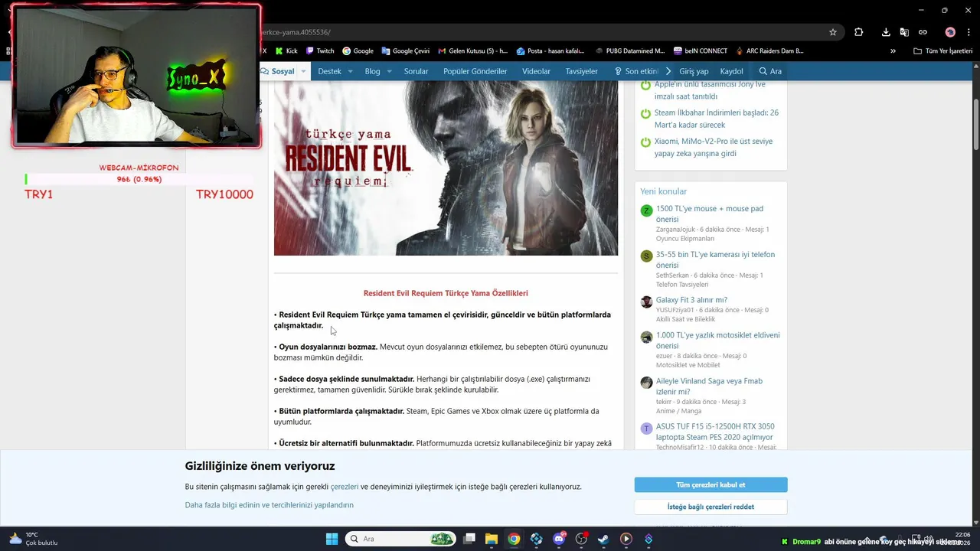Reject optional cookies with İsteğe bağlı çerezleri reddet
The image size is (980, 551).
[710, 507]
